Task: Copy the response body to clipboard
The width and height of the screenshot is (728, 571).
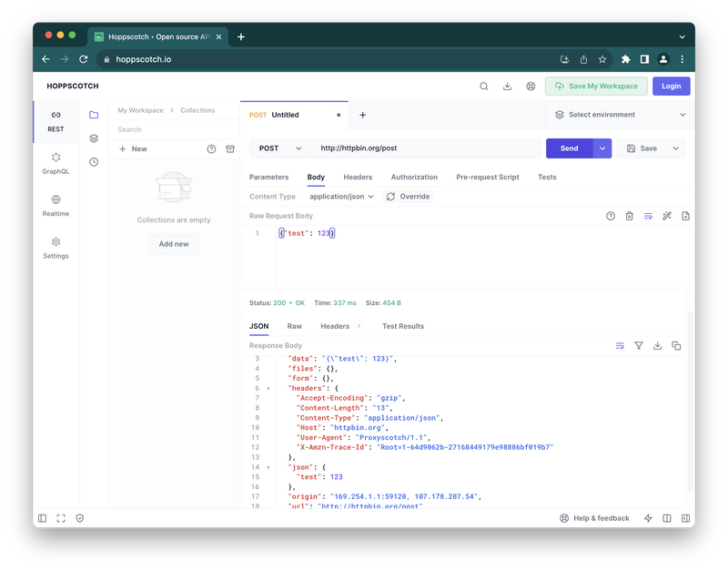Action: [x=676, y=346]
